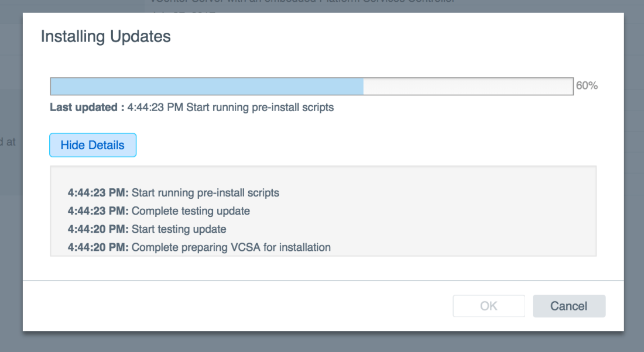The height and width of the screenshot is (352, 644).
Task: Hide the update details log
Action: [x=93, y=144]
